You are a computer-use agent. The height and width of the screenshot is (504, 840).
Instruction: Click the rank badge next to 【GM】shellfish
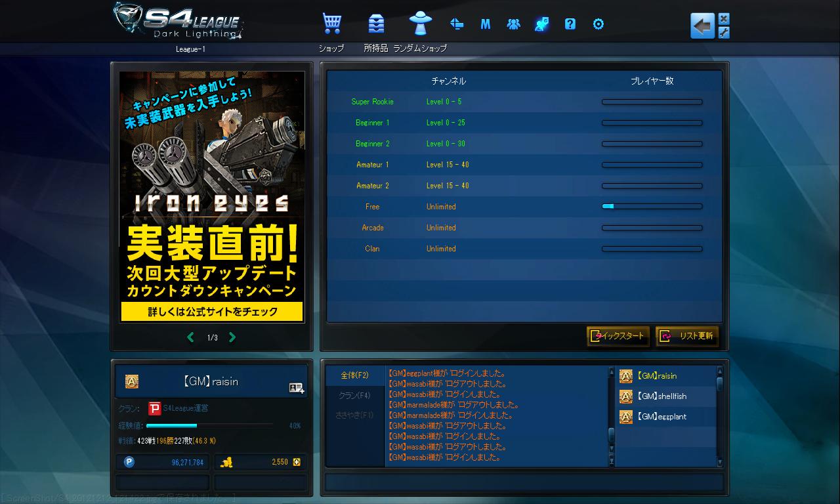pos(626,396)
